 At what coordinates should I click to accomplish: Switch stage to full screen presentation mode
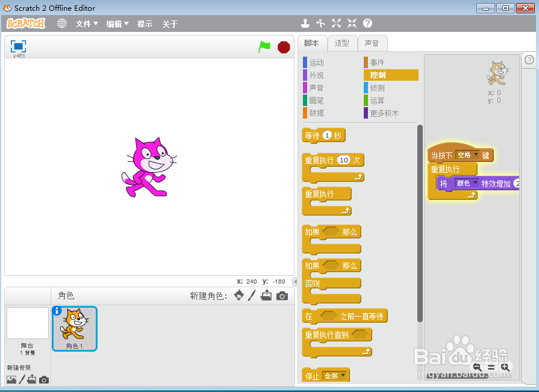18,46
